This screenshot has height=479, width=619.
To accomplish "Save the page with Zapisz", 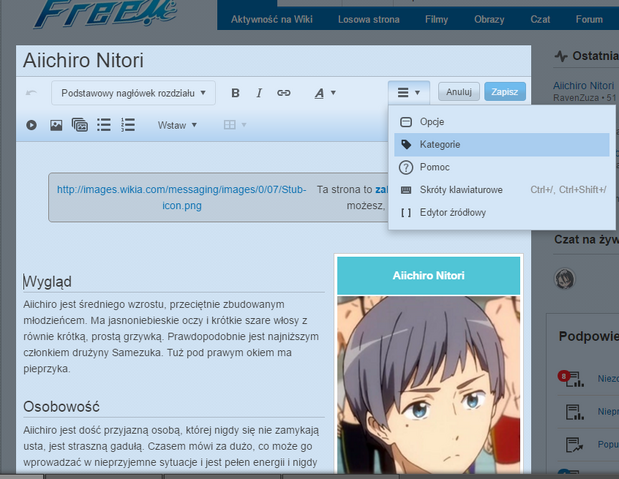I will point(505,92).
